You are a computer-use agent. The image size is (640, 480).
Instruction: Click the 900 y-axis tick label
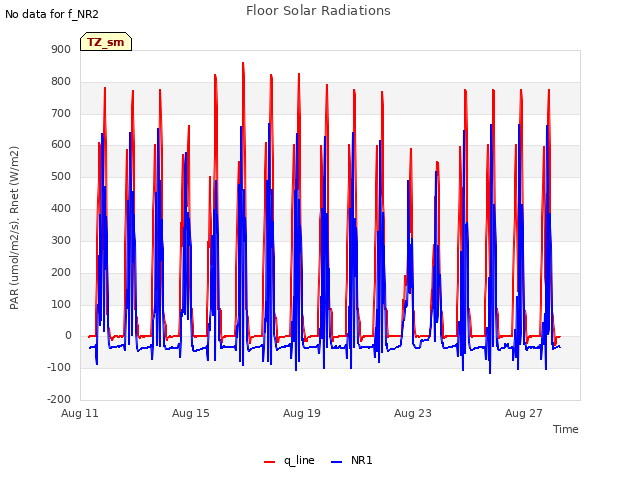tap(61, 49)
